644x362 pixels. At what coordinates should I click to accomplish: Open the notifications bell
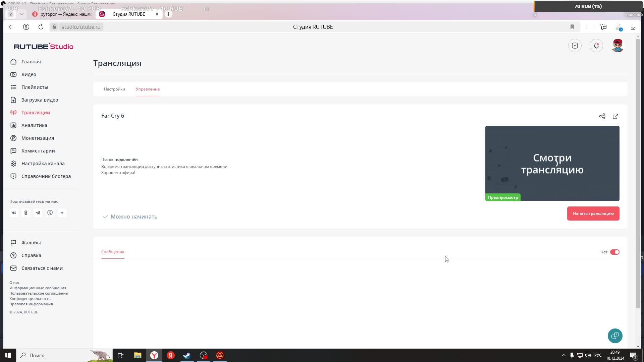(x=596, y=46)
